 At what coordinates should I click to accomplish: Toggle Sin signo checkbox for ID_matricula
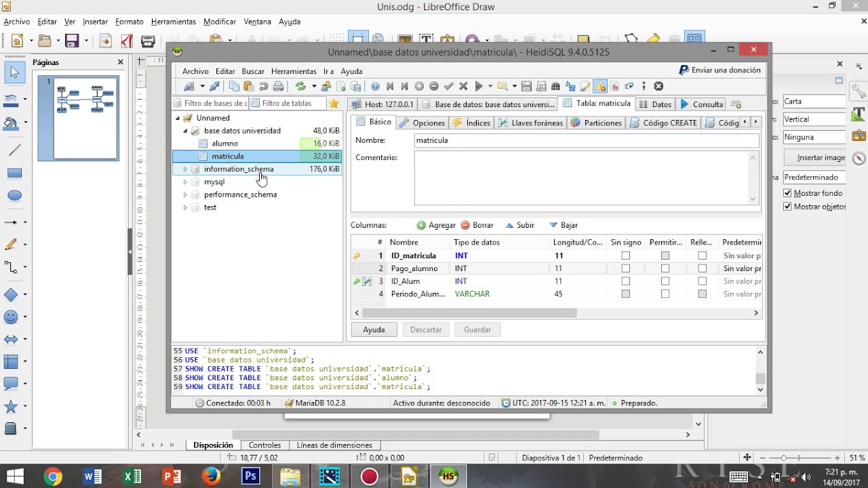[626, 256]
